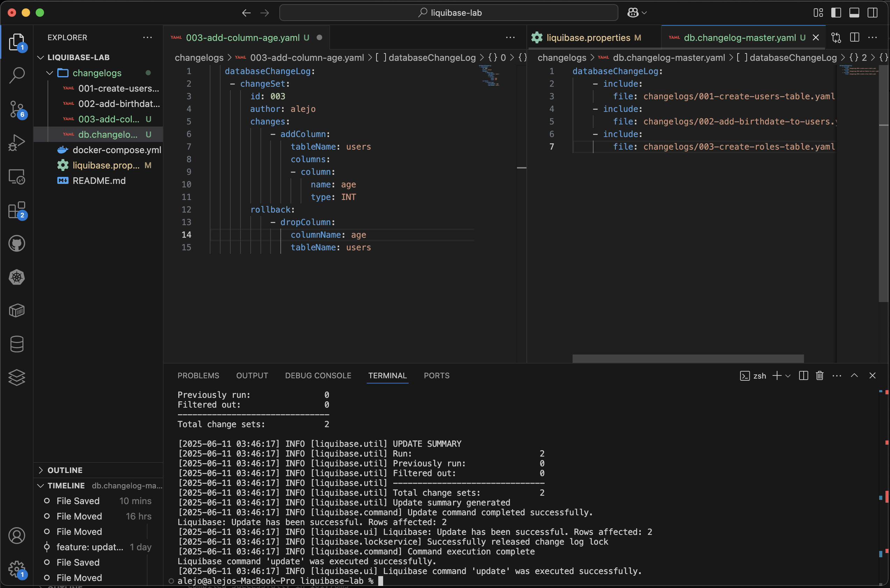Image resolution: width=890 pixels, height=588 pixels.
Task: Select the TERMINAL panel tab
Action: pos(387,375)
